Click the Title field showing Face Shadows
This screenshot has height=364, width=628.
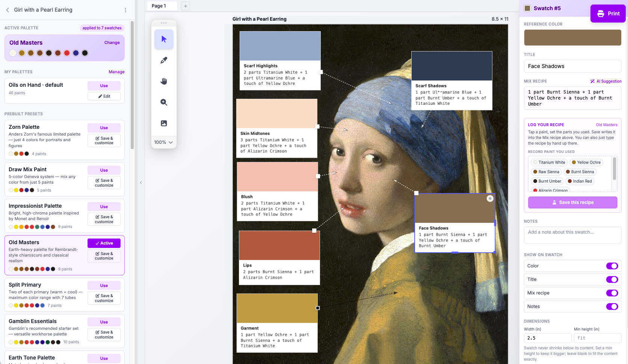click(572, 66)
